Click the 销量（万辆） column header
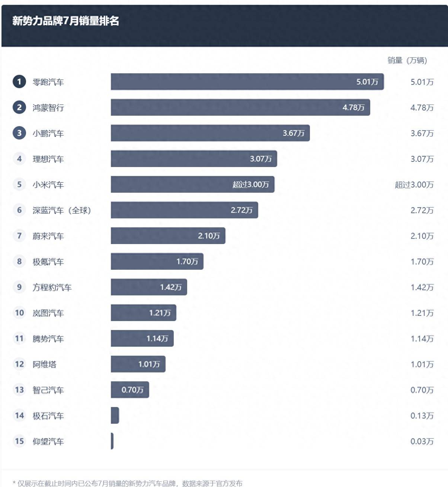Image resolution: width=448 pixels, height=487 pixels. click(x=407, y=60)
